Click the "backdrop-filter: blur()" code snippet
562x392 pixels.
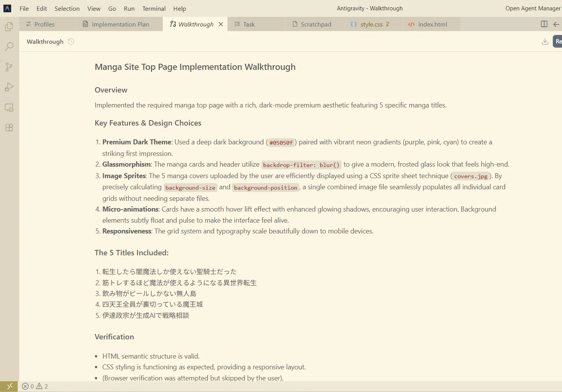(x=301, y=165)
